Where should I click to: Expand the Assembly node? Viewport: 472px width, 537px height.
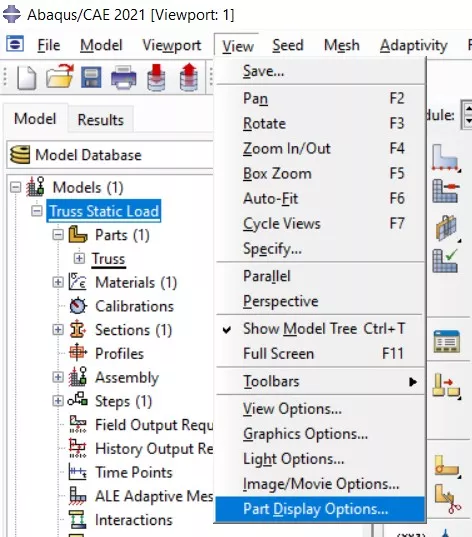[x=58, y=377]
